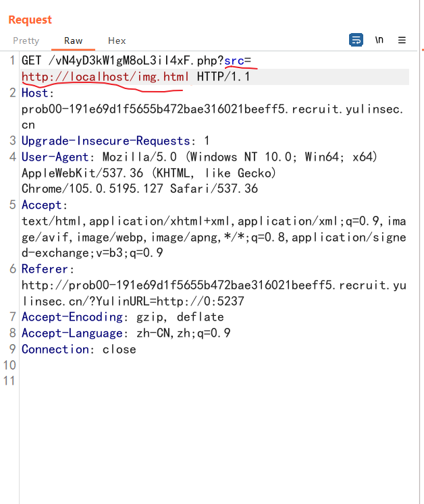Viewport: 424px width, 504px height.
Task: Click the Accept-Language header name
Action: [x=72, y=333]
